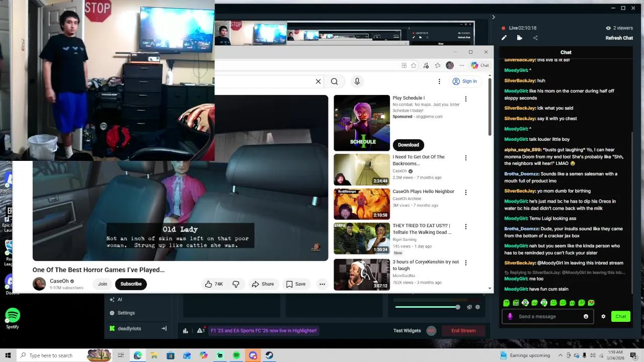Click the Send a message input field
Screen dimensions: 644x362
click(548, 316)
